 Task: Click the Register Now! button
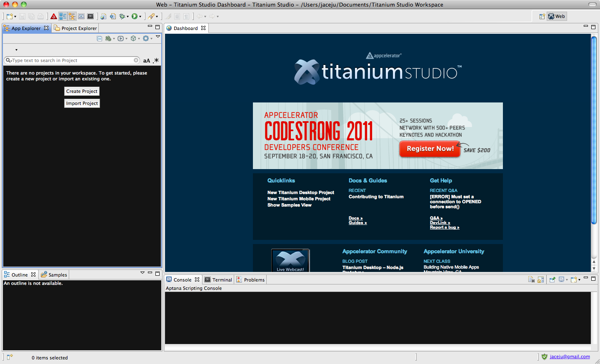[x=430, y=149]
